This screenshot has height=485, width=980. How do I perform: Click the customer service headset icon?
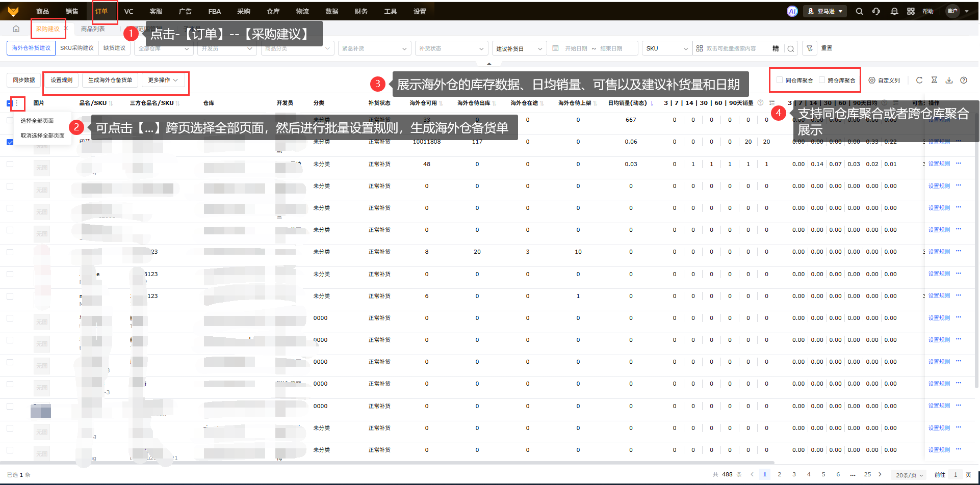tap(876, 11)
